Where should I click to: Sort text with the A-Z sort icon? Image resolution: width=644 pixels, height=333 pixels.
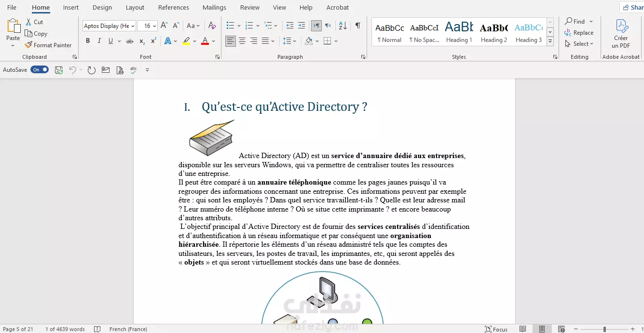pos(343,26)
